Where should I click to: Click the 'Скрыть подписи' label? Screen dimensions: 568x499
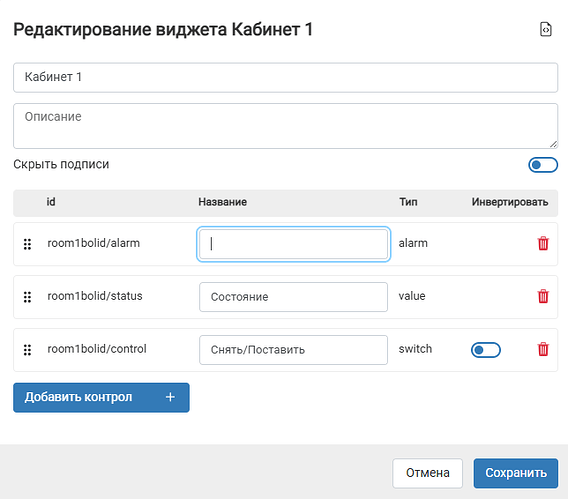61,164
